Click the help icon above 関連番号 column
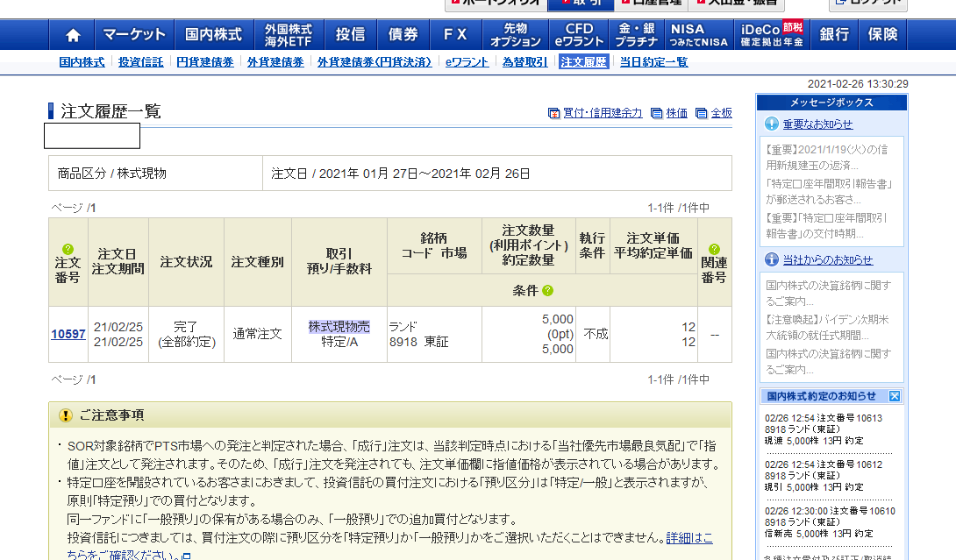 click(714, 247)
